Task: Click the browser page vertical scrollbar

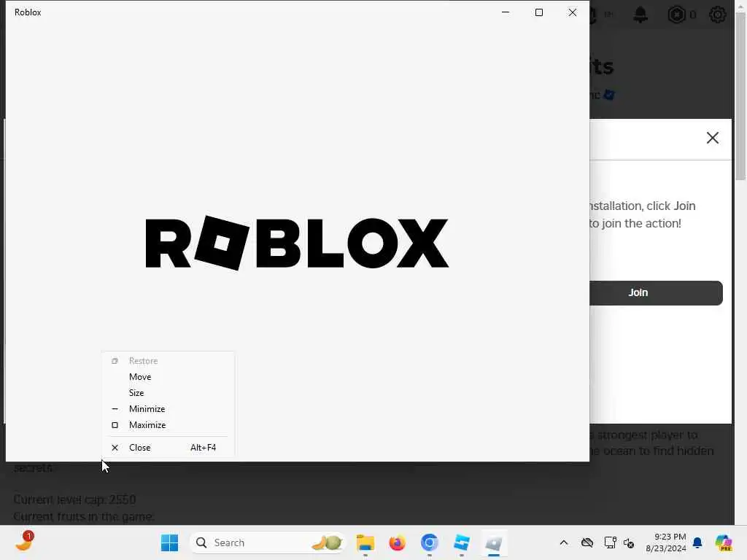Action: tap(740, 97)
